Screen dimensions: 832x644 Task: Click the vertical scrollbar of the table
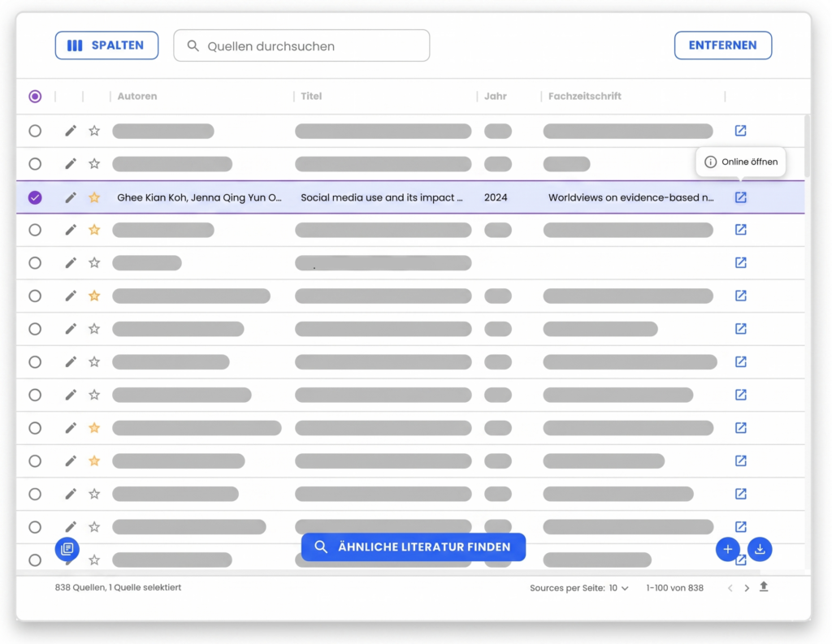(807, 146)
